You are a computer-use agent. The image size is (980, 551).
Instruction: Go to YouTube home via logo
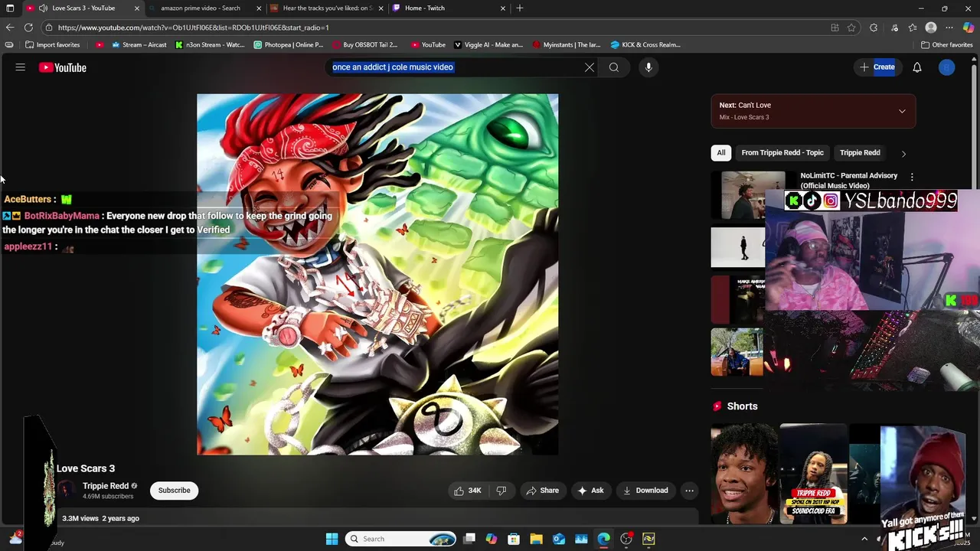(63, 67)
